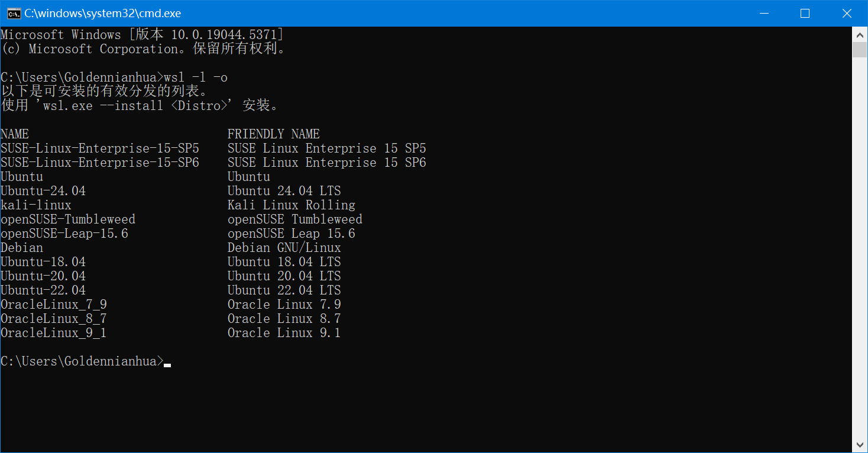
Task: Click 'Ubuntu 20.04 LTS' friendly name
Action: point(284,276)
